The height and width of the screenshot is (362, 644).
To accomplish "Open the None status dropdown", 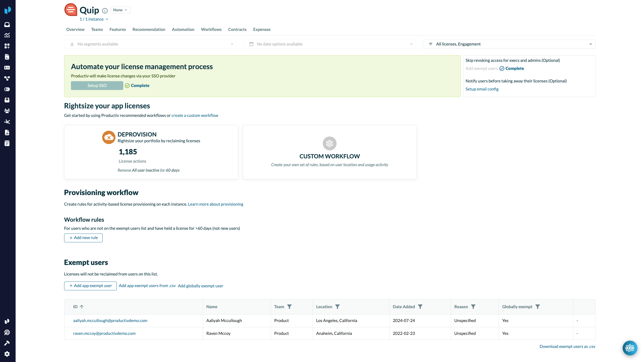I will [x=120, y=10].
